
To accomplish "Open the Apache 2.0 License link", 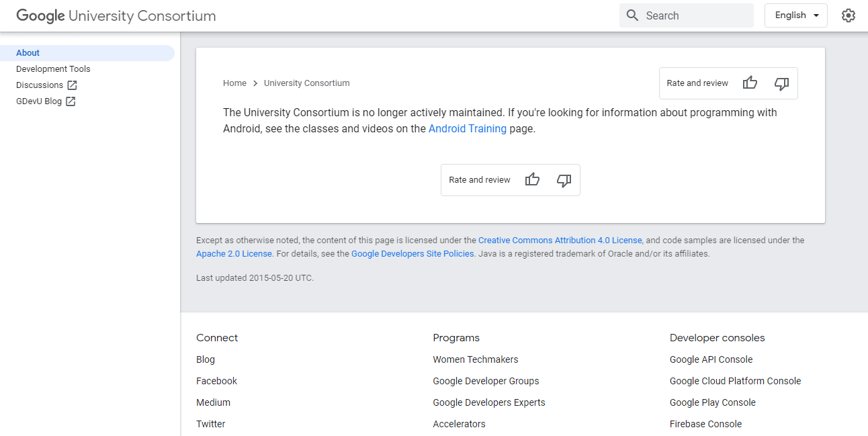I will [234, 254].
